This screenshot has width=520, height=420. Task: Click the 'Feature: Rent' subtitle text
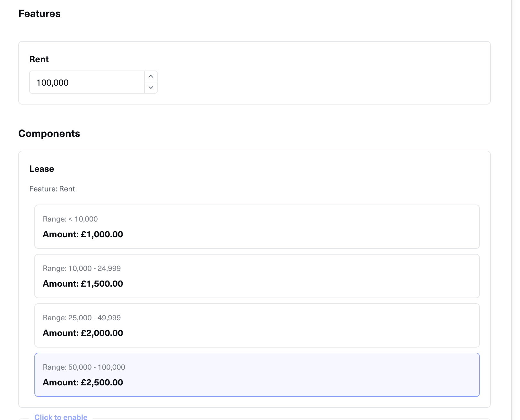(52, 189)
